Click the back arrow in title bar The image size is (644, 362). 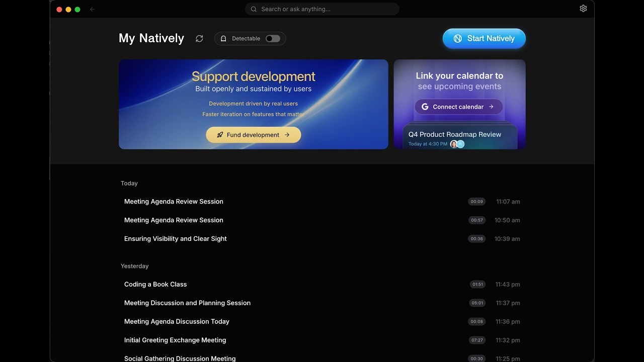(x=92, y=9)
